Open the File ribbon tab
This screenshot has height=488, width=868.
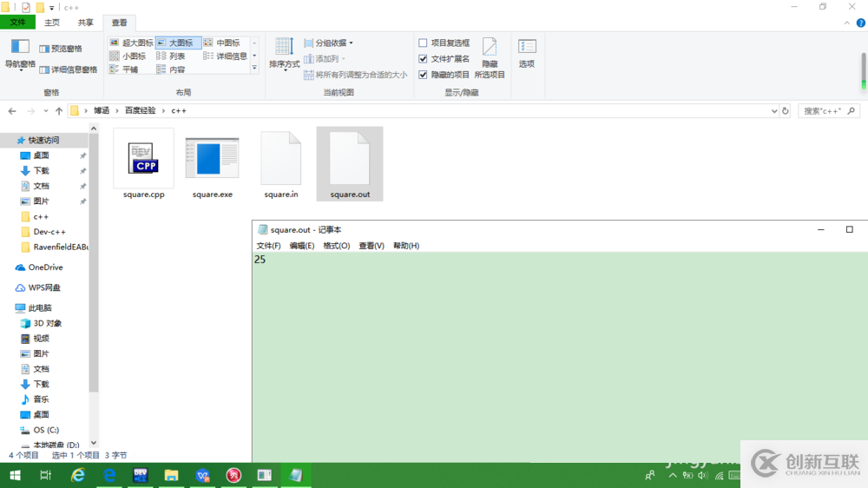click(x=17, y=23)
